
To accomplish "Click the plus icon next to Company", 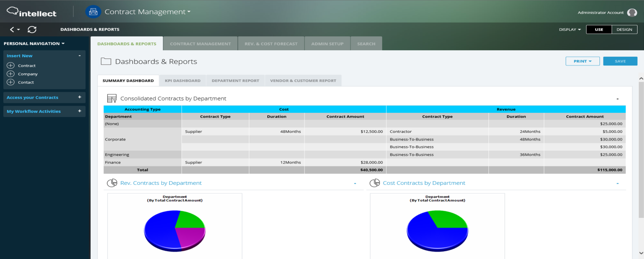I will point(11,74).
